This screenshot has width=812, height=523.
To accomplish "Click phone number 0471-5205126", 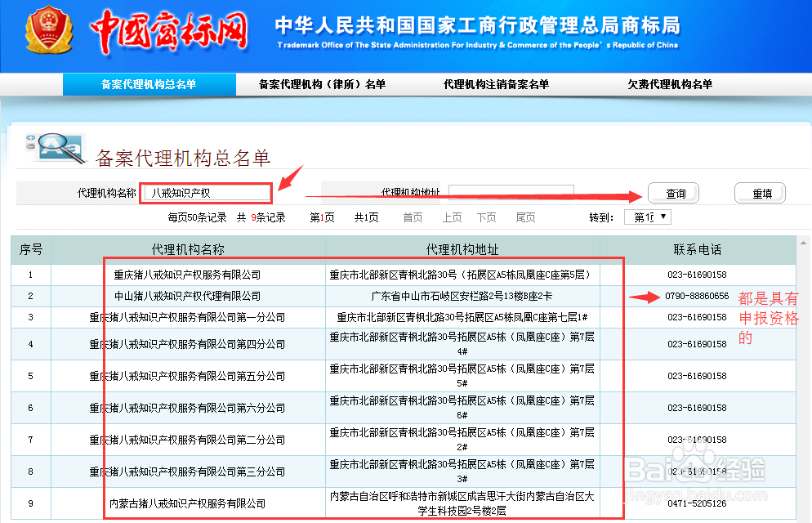I will point(697,503).
